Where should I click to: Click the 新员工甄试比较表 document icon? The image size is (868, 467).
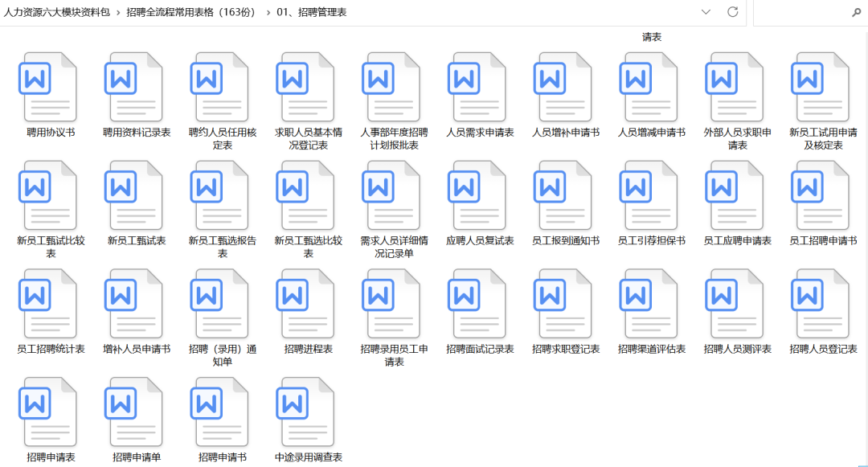[x=48, y=195]
